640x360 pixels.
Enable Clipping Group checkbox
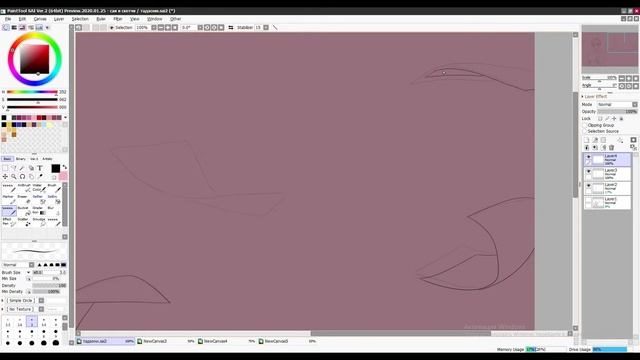click(585, 125)
